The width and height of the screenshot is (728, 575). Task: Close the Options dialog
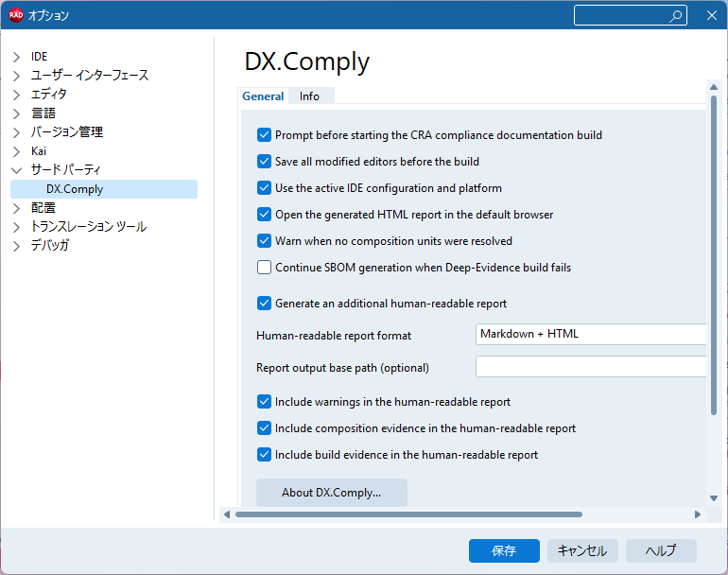(712, 15)
